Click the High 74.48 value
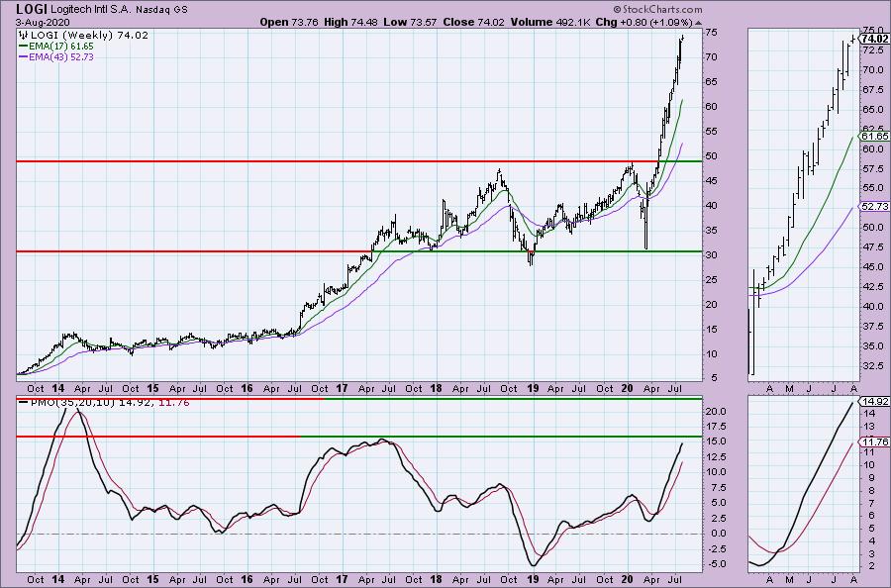This screenshot has height=588, width=891. coord(350,22)
